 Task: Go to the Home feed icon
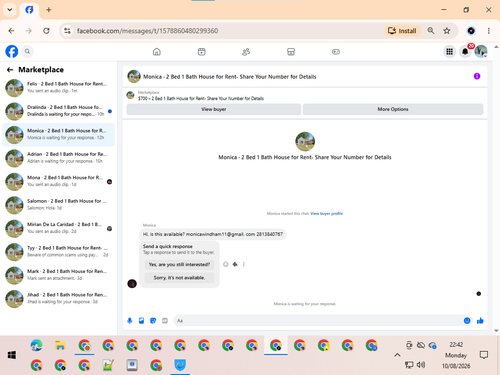coord(157,52)
